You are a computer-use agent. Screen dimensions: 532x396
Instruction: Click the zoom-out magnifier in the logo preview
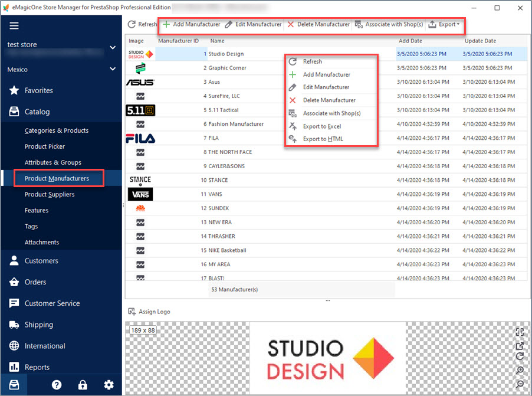click(520, 384)
